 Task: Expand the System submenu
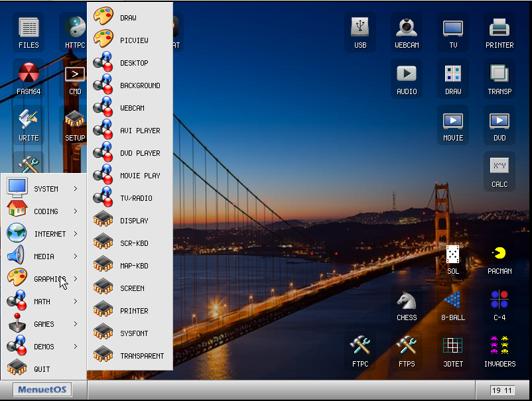pos(45,189)
